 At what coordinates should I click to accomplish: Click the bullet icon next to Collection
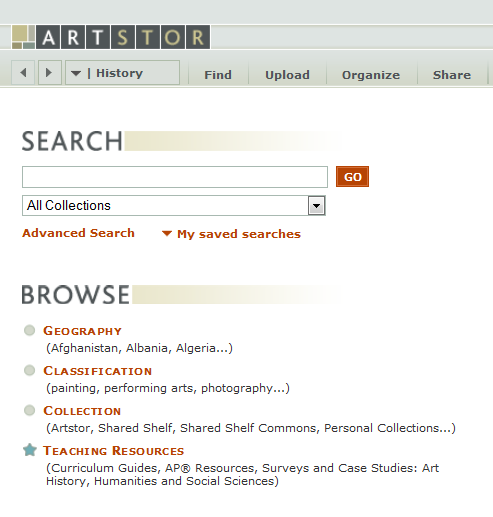point(29,410)
